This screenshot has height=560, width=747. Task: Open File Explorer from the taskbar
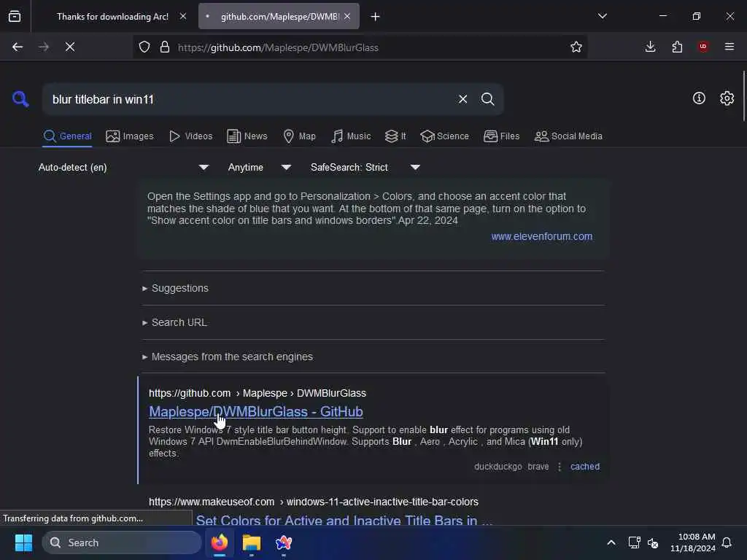pyautogui.click(x=252, y=542)
